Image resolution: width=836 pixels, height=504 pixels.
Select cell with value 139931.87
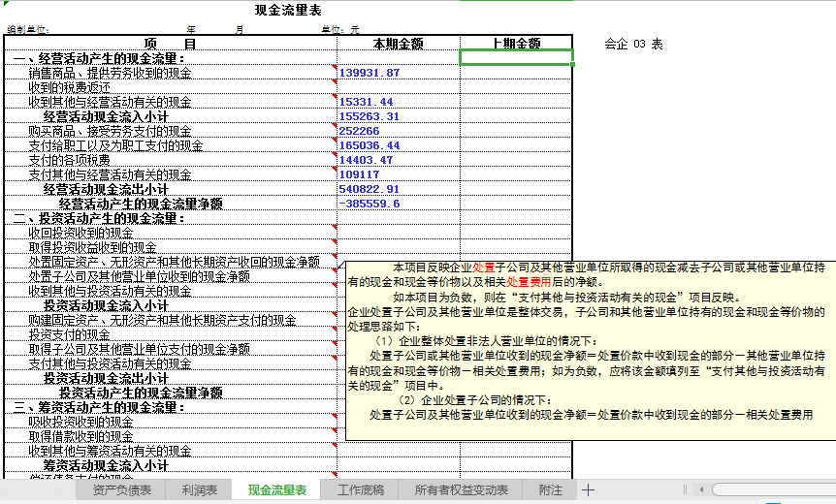pos(399,73)
